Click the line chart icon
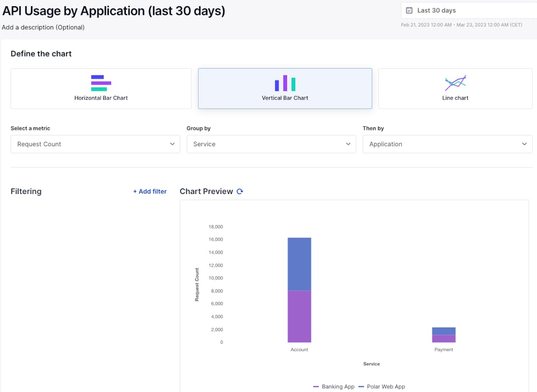Image resolution: width=537 pixels, height=392 pixels. (455, 83)
